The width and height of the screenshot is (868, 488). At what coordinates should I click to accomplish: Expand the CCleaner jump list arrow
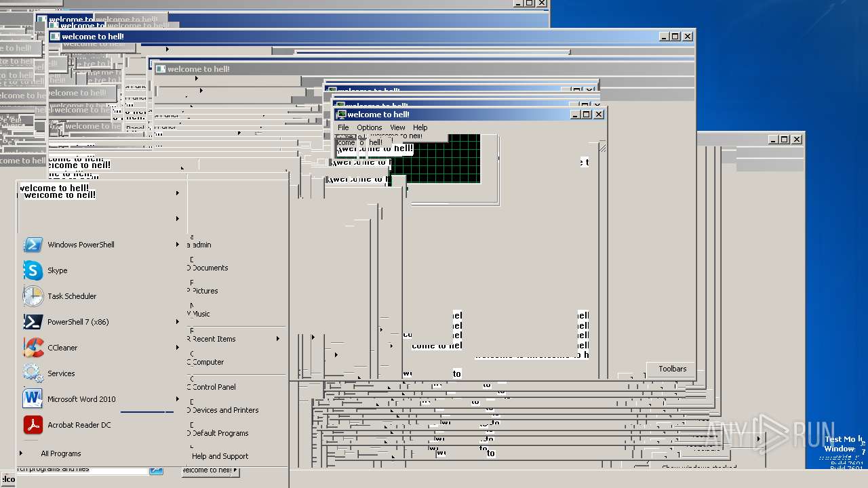click(178, 348)
